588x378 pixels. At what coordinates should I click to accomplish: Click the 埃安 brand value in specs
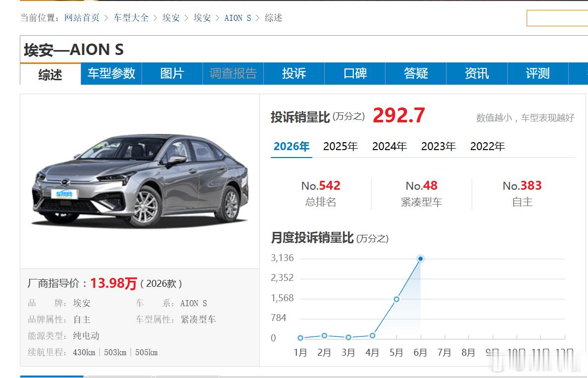(x=82, y=303)
